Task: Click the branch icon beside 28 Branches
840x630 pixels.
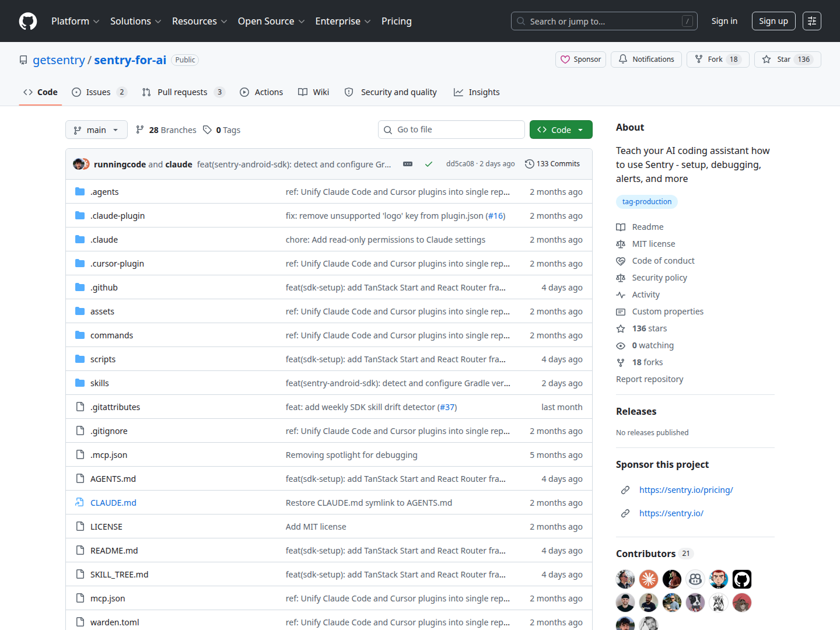Action: click(x=140, y=129)
